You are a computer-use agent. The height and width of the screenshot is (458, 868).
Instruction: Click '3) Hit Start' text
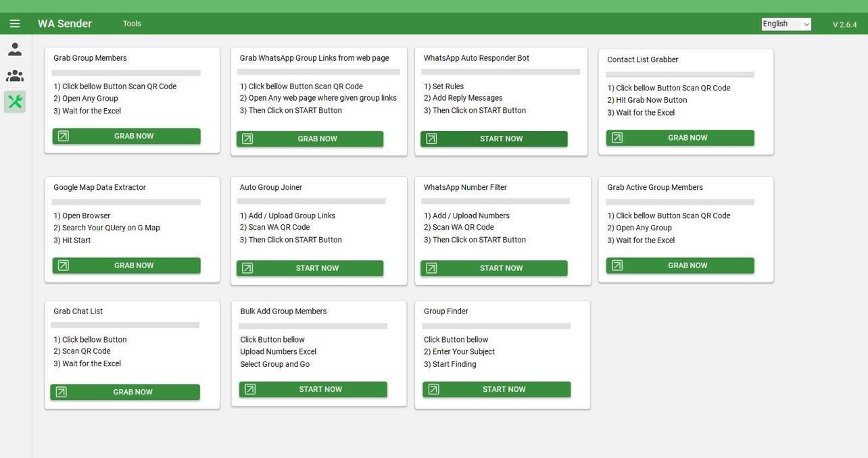(x=72, y=240)
